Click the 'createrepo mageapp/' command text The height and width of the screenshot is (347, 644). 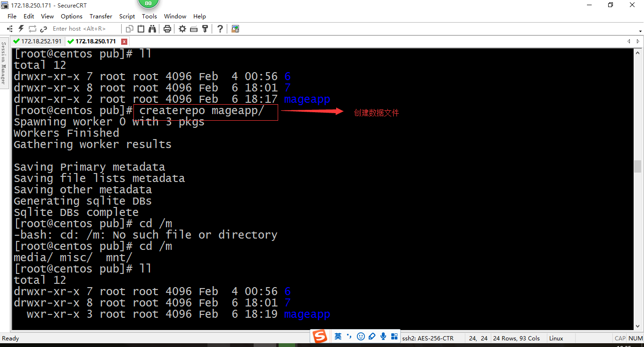[x=202, y=111]
